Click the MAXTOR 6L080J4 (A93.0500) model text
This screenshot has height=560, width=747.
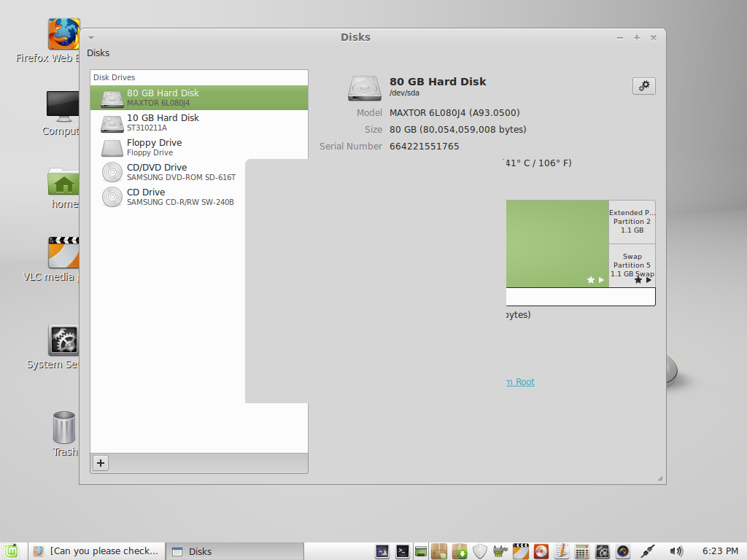click(x=454, y=113)
